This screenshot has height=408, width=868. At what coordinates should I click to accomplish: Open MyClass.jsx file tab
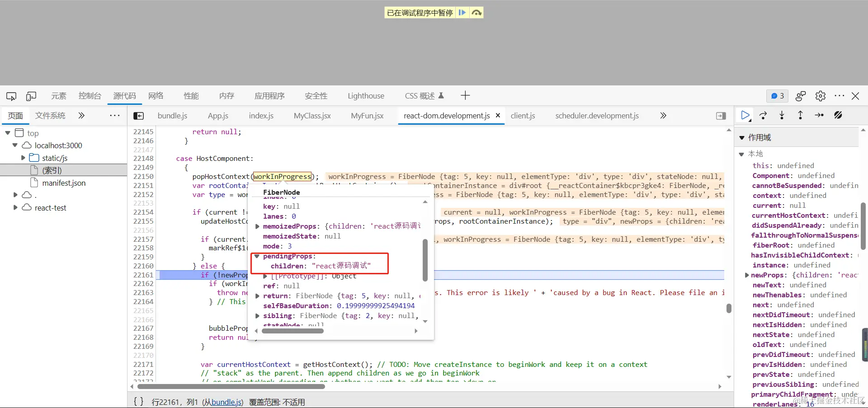312,116
